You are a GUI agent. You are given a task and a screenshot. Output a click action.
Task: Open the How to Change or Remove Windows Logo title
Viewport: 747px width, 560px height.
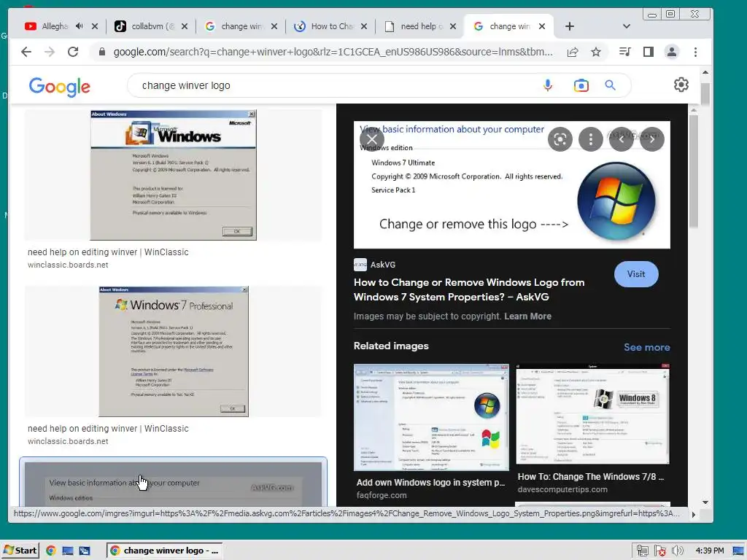pyautogui.click(x=469, y=289)
